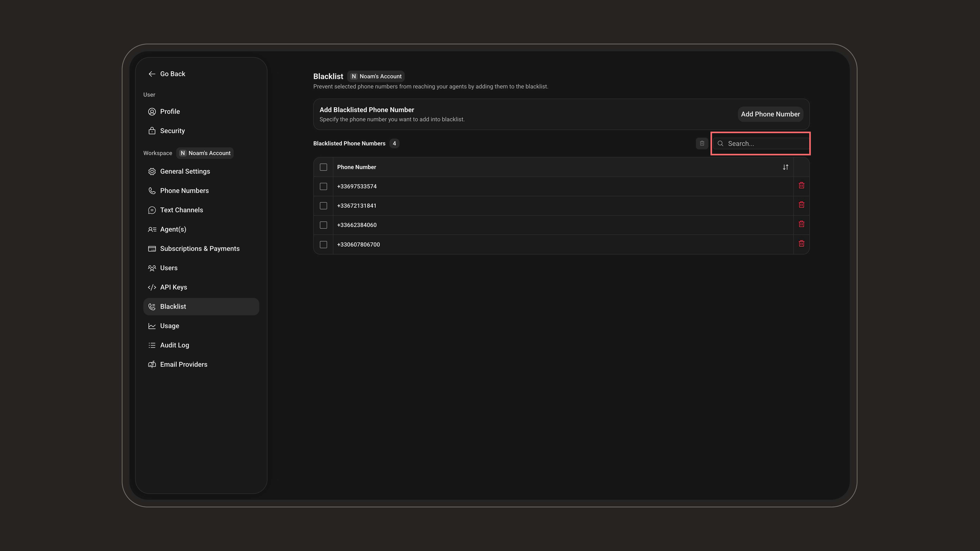980x551 pixels.
Task: Remove +33672131841 using its red trash icon
Action: (801, 205)
